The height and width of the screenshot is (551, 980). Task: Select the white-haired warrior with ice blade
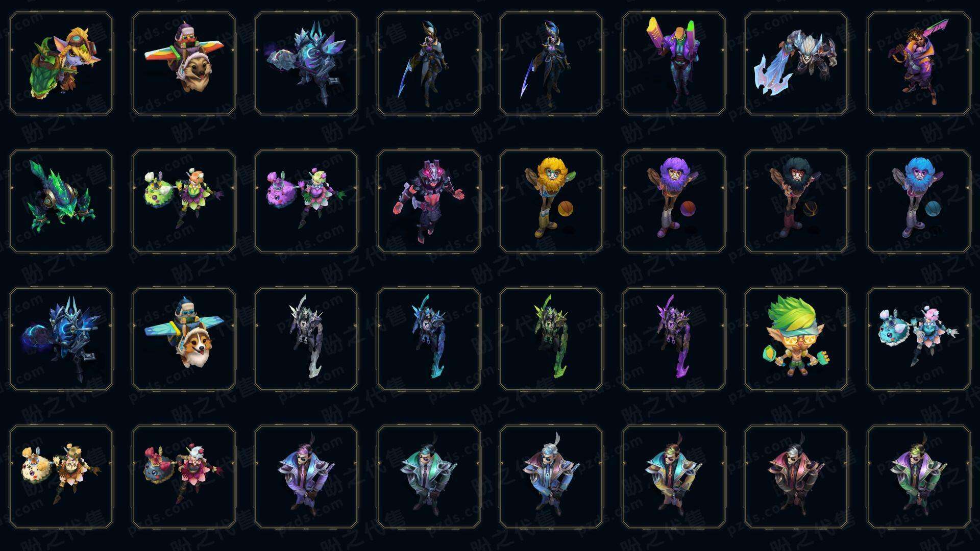[x=796, y=63]
